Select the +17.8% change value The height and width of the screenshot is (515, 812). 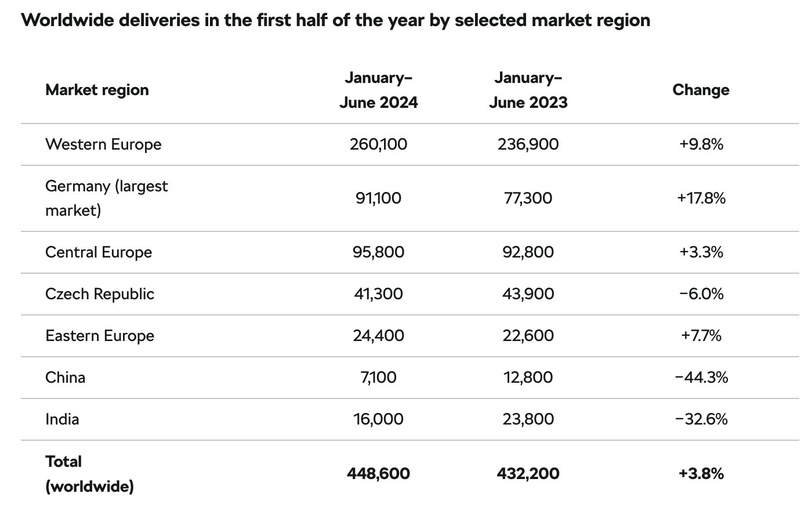[x=701, y=198]
